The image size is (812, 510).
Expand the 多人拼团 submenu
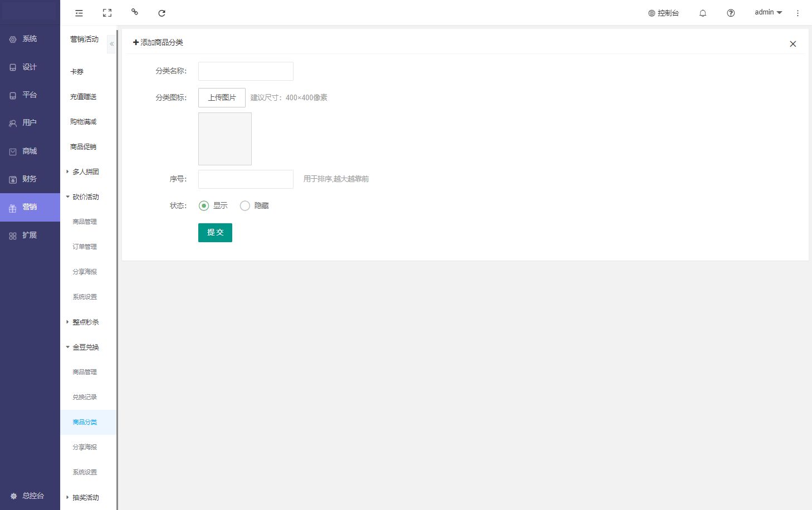click(x=85, y=171)
